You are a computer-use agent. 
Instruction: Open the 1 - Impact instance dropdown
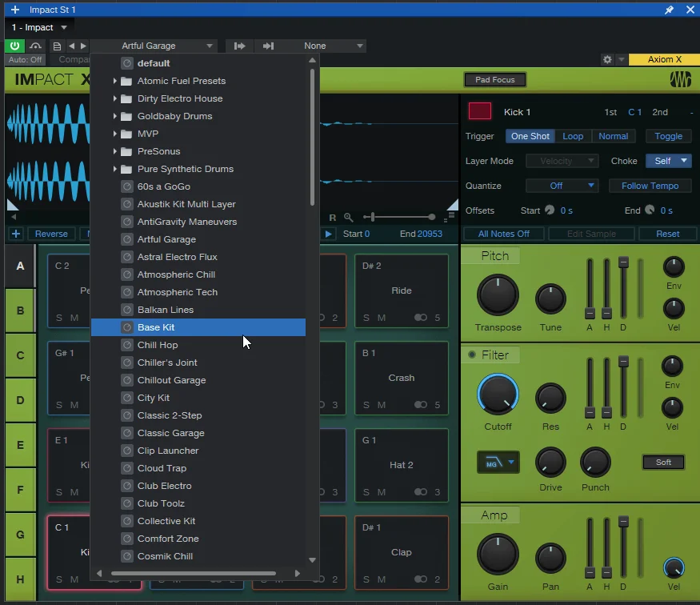39,28
